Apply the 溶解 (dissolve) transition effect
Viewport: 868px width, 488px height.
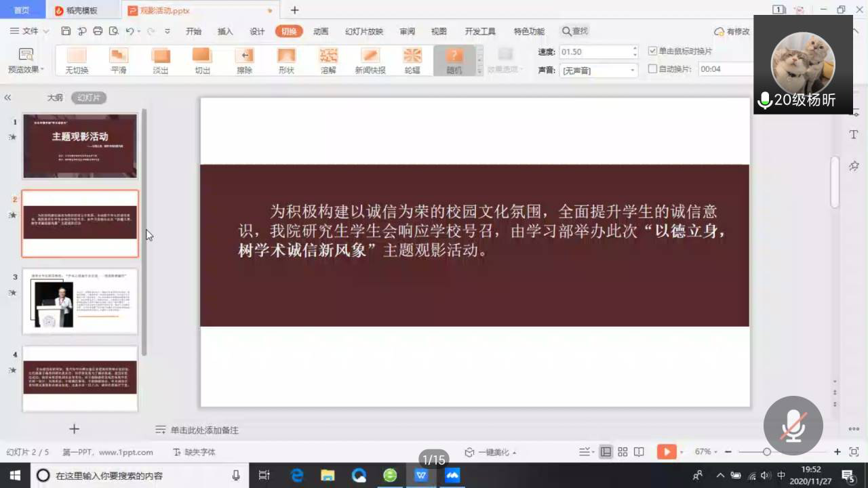click(x=328, y=60)
